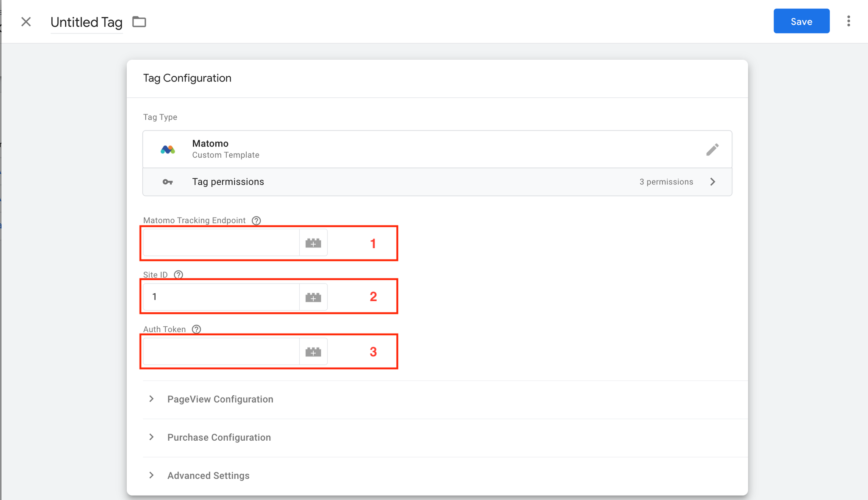Close the tag editor with X icon
The image size is (868, 500).
tap(26, 22)
